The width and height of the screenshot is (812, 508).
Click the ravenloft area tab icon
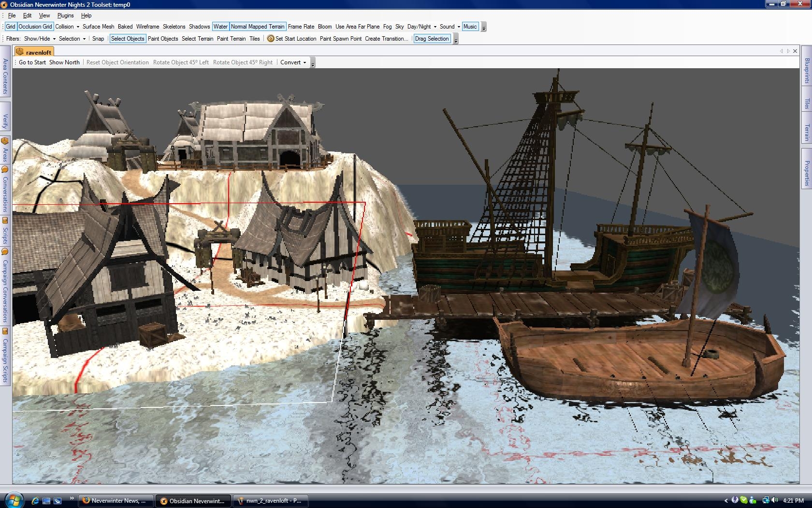point(20,52)
